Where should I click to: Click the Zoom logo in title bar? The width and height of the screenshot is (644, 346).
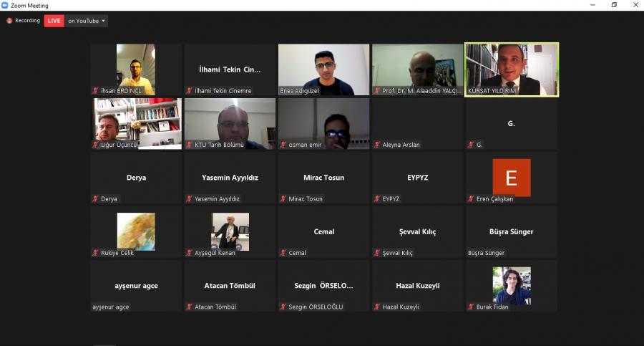coord(5,5)
